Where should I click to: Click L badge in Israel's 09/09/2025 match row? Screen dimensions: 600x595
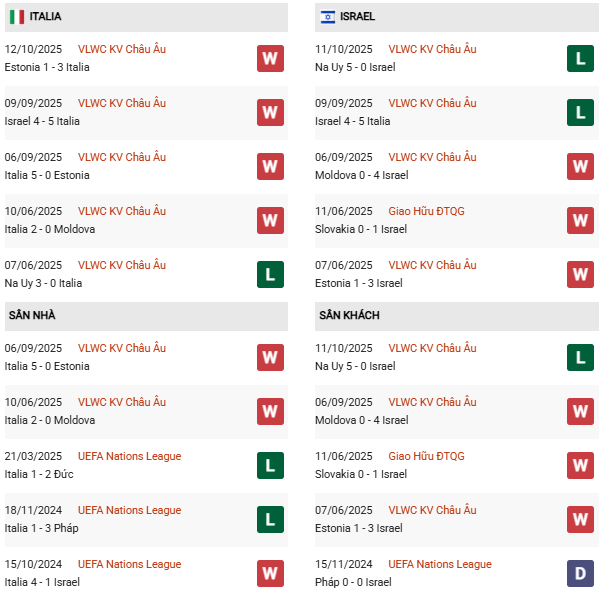click(x=580, y=112)
